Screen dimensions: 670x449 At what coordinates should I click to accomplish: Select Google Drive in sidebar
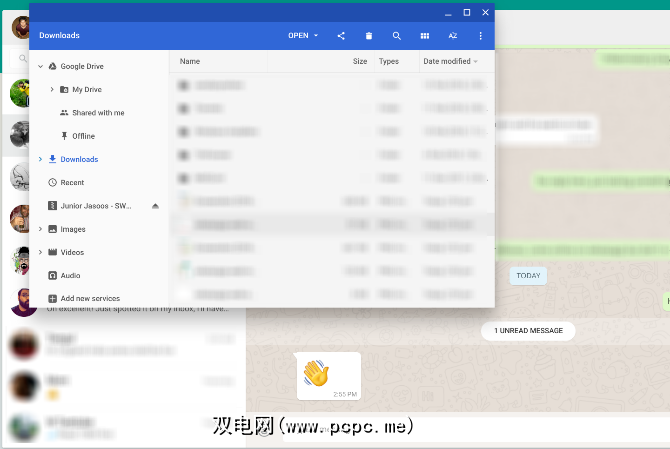(82, 66)
